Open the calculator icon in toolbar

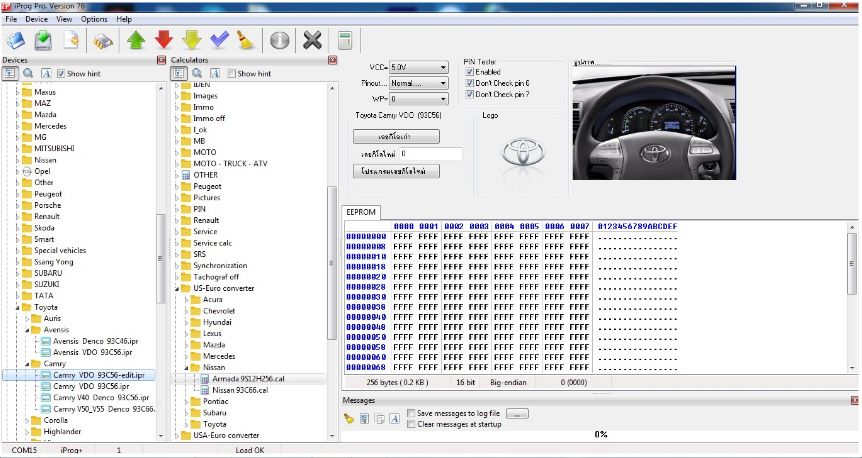(x=344, y=41)
